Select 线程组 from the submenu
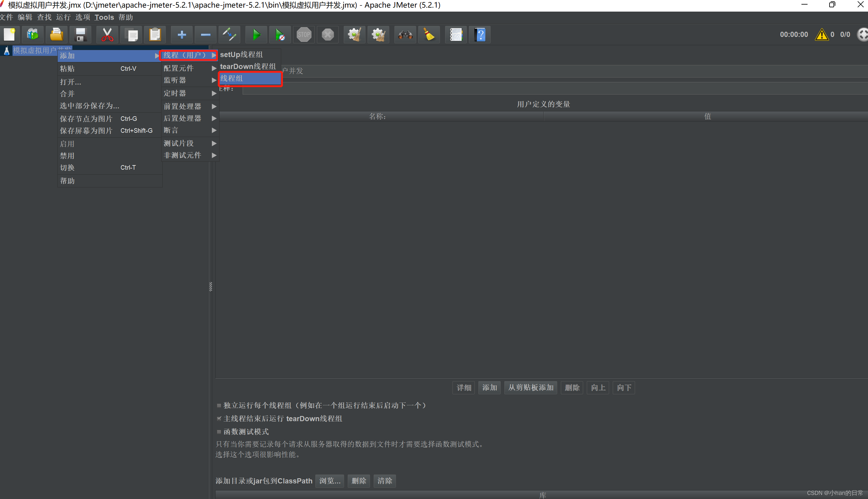868x499 pixels. click(x=250, y=78)
